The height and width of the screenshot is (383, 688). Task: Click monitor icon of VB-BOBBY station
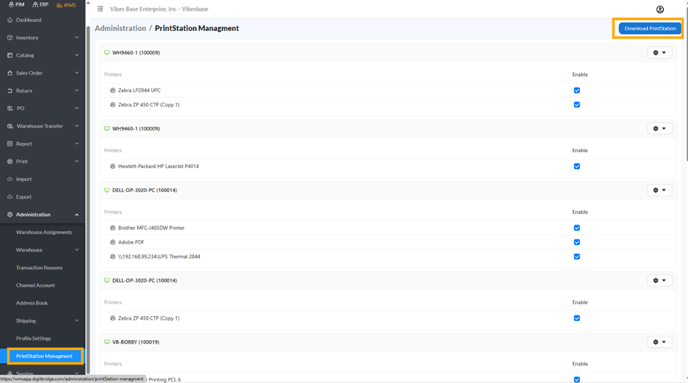point(107,342)
